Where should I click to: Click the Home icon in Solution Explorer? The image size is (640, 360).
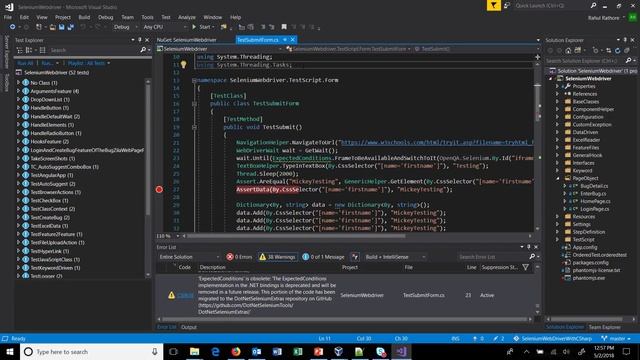(x=568, y=50)
